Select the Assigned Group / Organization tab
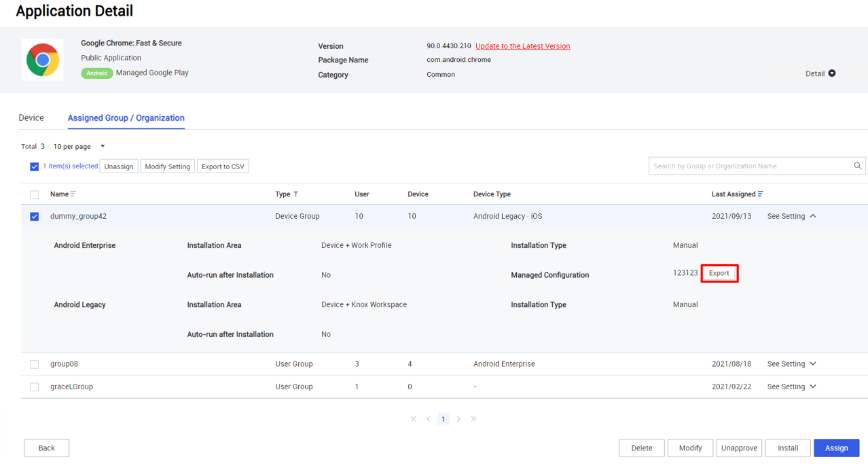The height and width of the screenshot is (466, 868). point(126,118)
